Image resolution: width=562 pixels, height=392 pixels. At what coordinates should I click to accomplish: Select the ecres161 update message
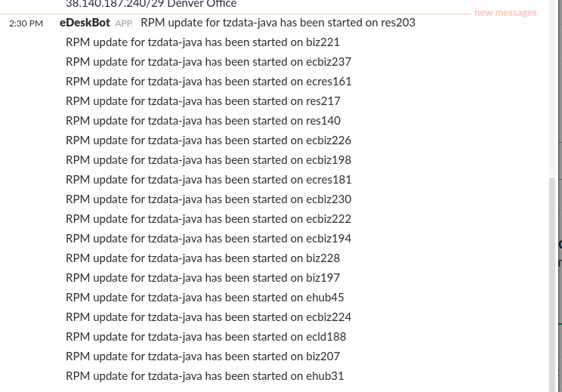(208, 82)
